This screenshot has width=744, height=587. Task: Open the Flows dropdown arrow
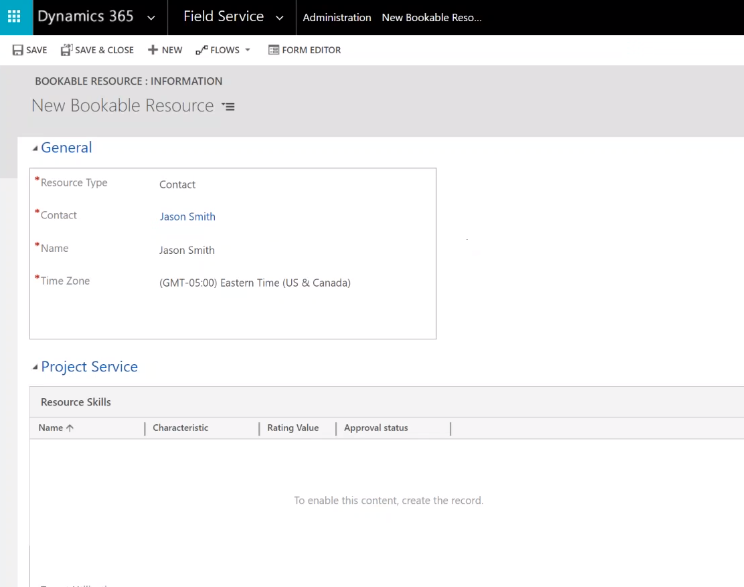coord(247,50)
